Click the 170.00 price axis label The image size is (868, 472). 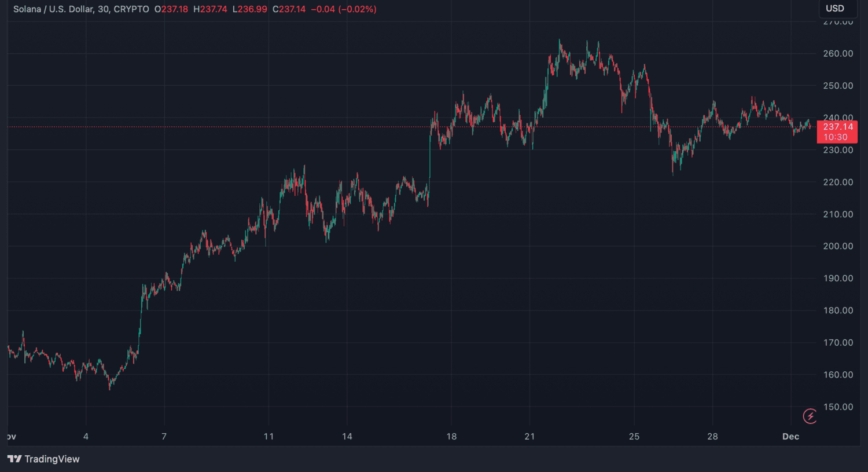[838, 343]
